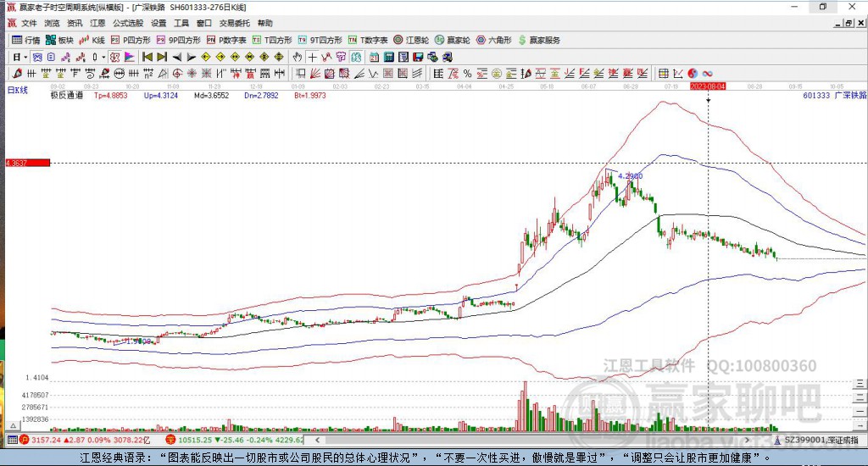
Task: Click the Up=4.3124 indicator value
Action: (161, 95)
